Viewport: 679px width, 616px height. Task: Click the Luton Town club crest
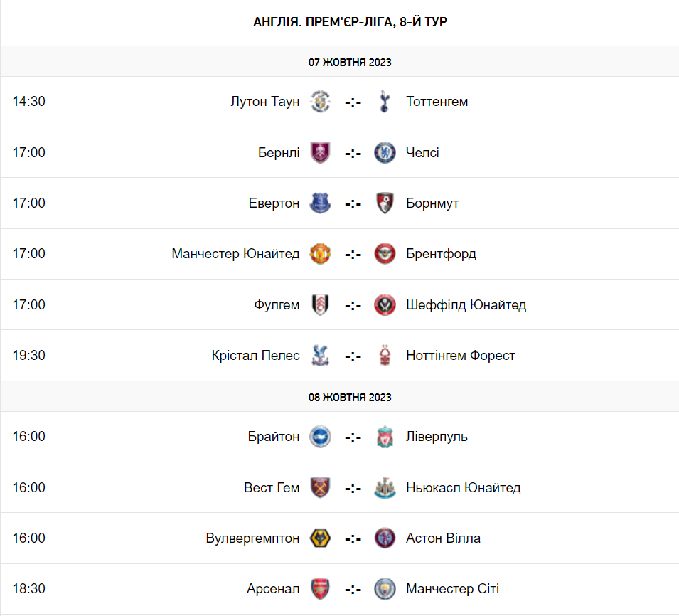(321, 102)
